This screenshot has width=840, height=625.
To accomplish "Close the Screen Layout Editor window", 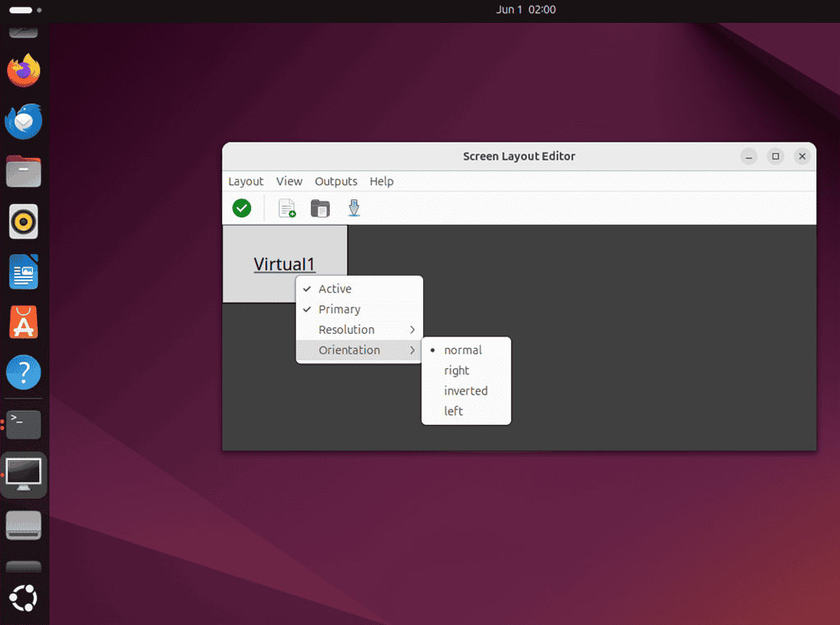I will [x=802, y=157].
